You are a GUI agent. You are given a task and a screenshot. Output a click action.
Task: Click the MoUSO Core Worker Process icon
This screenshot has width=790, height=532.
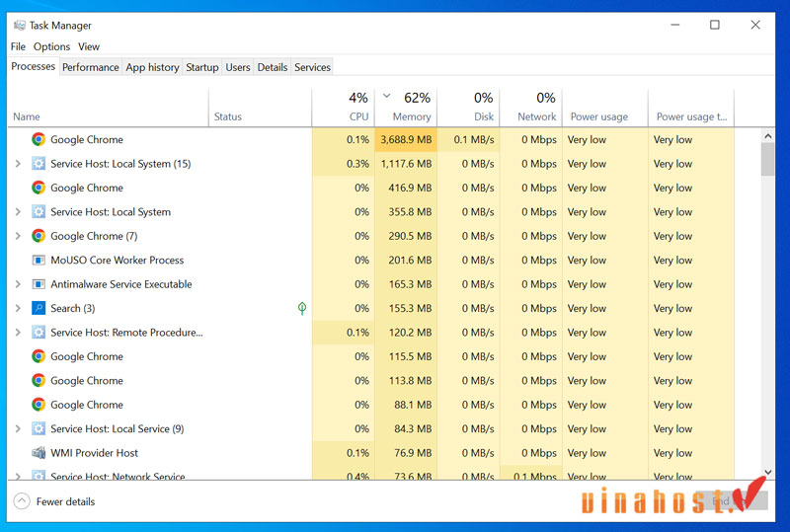coord(39,261)
